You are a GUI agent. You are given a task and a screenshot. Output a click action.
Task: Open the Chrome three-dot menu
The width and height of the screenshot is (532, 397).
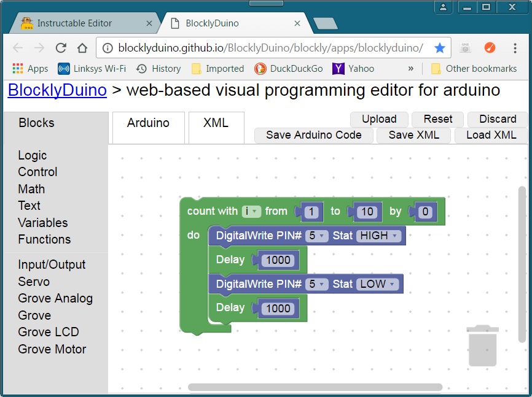point(515,48)
